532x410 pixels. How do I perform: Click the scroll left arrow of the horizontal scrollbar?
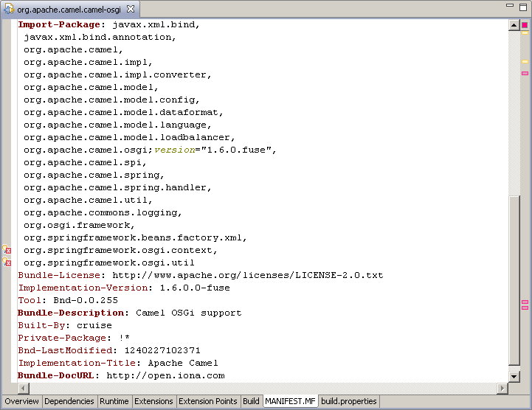click(24, 389)
